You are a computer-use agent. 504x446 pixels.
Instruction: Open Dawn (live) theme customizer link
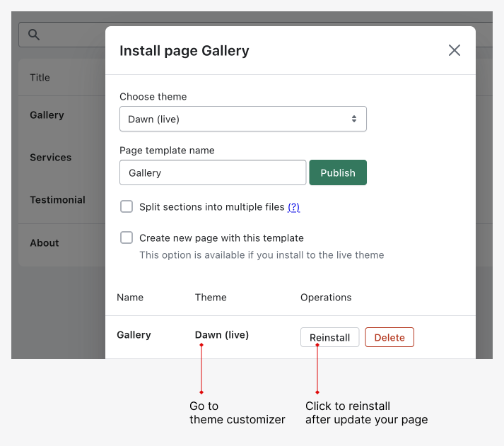click(x=221, y=335)
